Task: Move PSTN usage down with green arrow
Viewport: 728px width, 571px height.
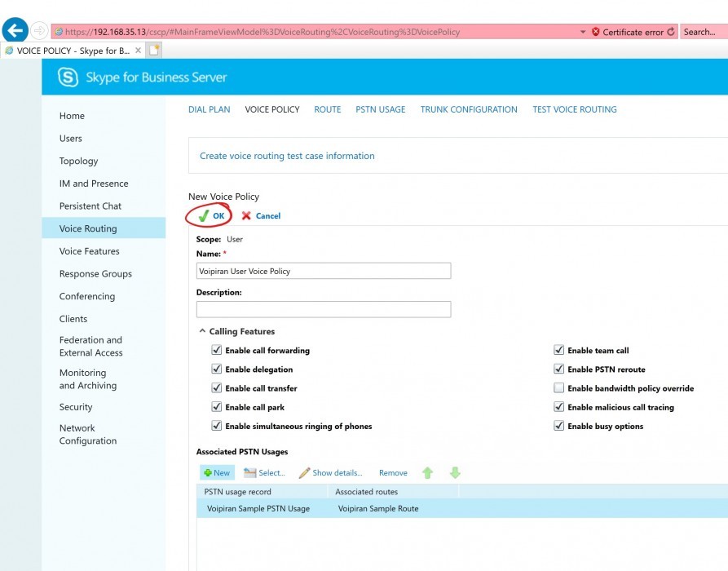Action: coord(455,472)
